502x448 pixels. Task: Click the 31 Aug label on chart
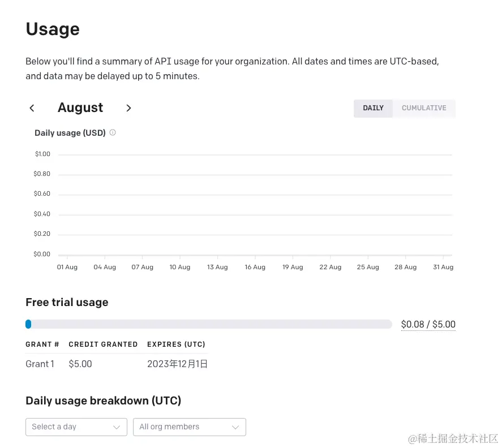443,267
